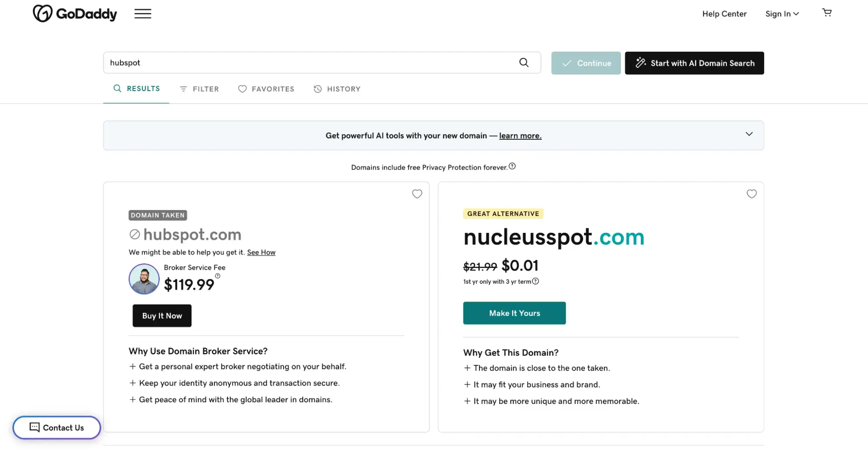Click the GoDaddy logo
Viewport: 868px width, 449px height.
coord(75,14)
